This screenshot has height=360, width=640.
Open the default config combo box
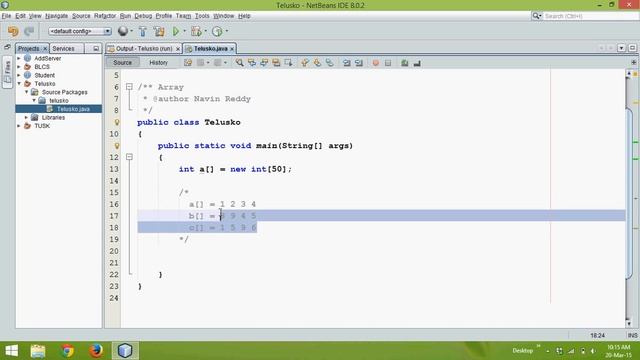[80, 31]
